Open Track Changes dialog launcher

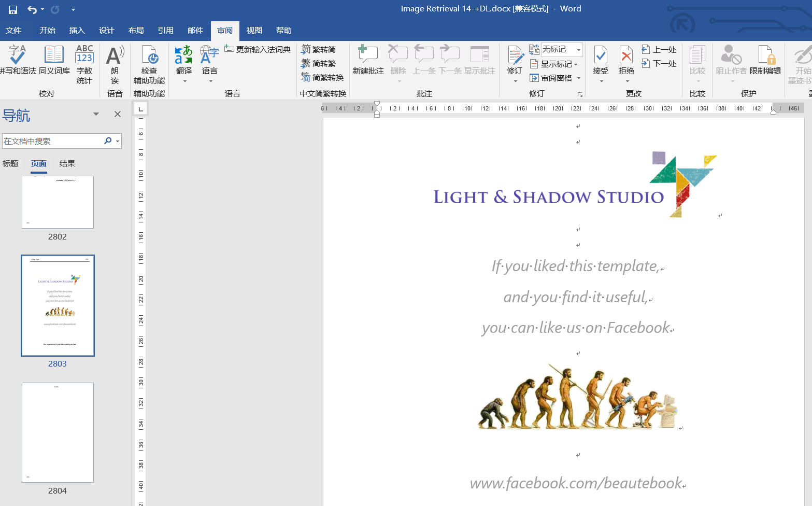pos(580,94)
